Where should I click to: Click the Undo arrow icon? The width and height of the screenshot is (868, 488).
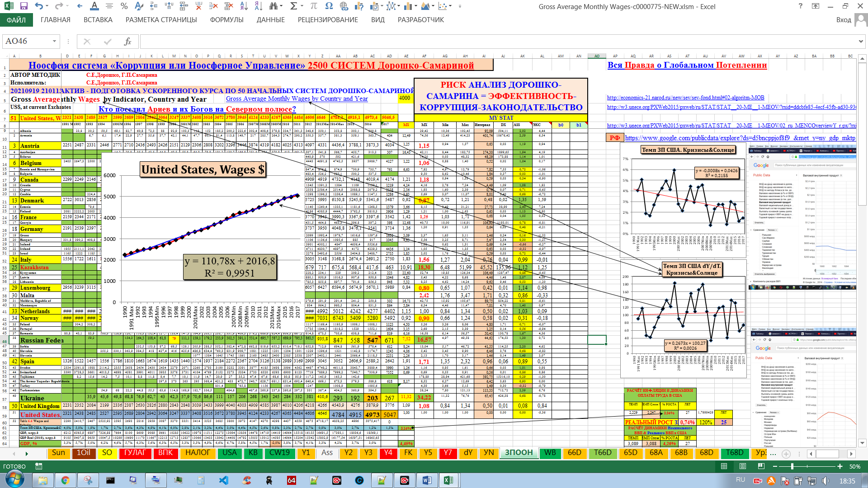click(38, 6)
